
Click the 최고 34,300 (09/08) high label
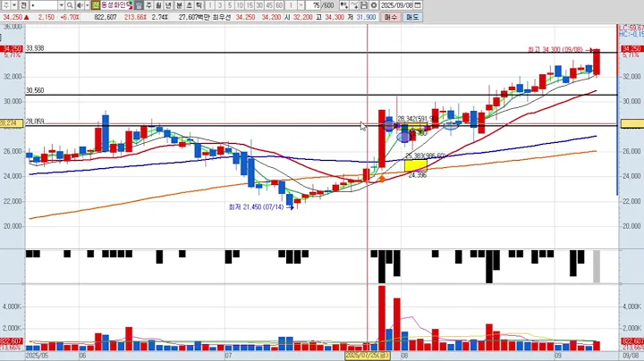click(x=555, y=49)
